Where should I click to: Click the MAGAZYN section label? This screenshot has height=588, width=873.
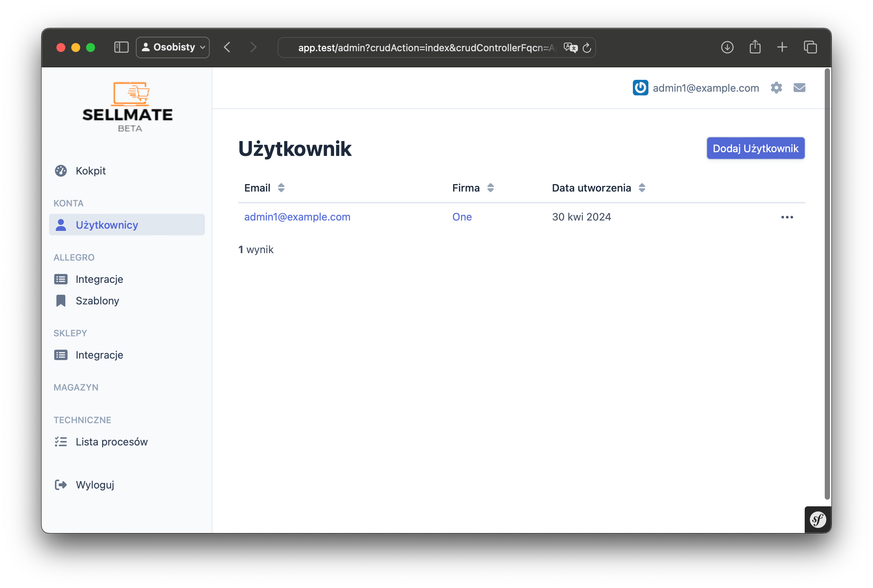click(x=76, y=388)
